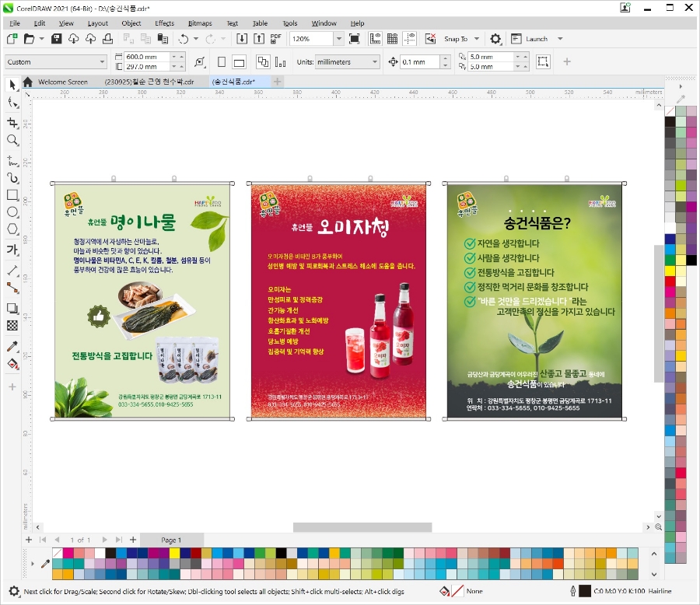Click the Save icon
The width and height of the screenshot is (700, 605).
(x=57, y=39)
